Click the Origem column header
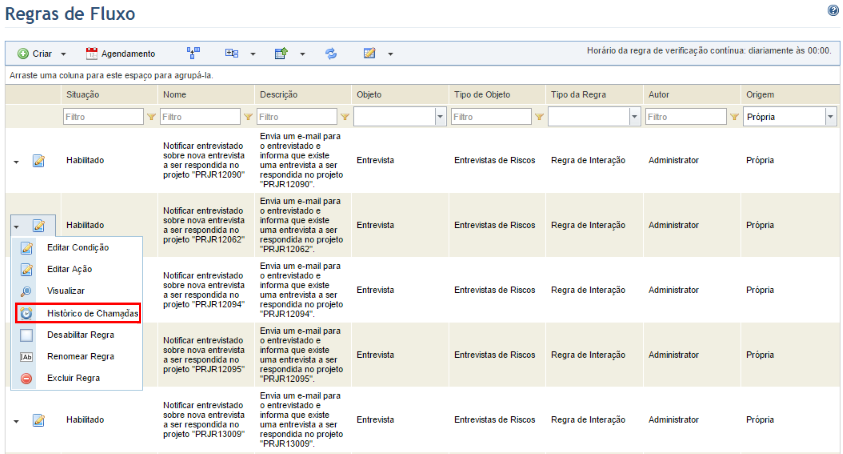 click(x=790, y=95)
